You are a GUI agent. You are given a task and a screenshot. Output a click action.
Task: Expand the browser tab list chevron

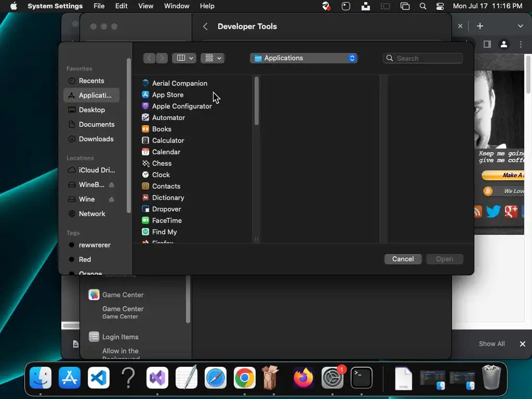click(520, 26)
